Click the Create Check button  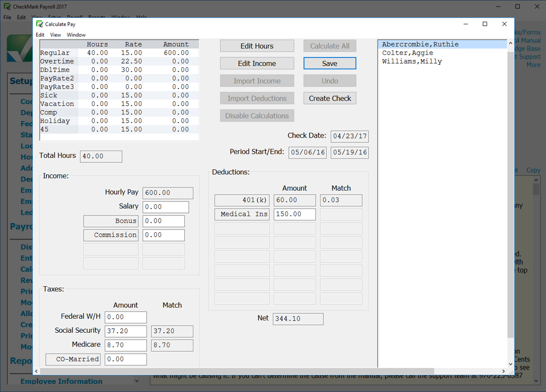pyautogui.click(x=330, y=98)
